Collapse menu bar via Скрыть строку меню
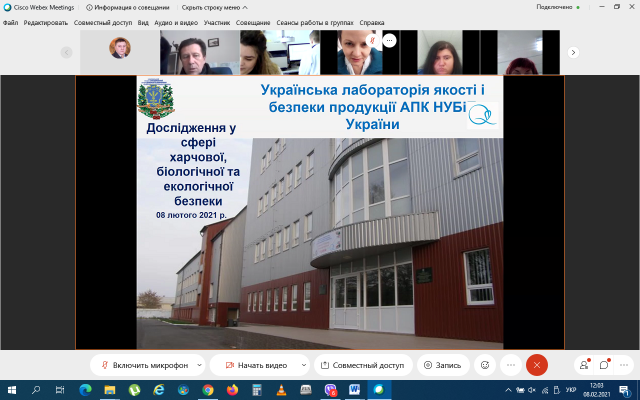Viewport: 640px width, 400px height. pyautogui.click(x=214, y=7)
